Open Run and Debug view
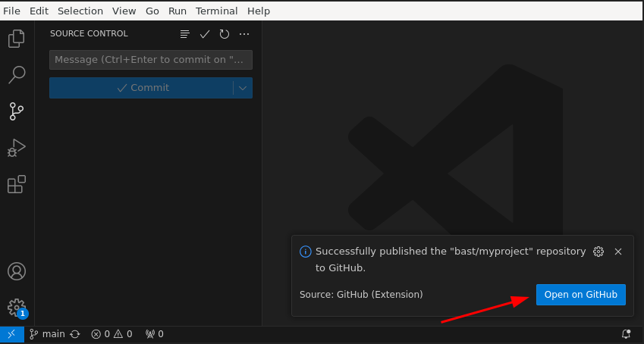This screenshot has height=344, width=644. click(17, 148)
